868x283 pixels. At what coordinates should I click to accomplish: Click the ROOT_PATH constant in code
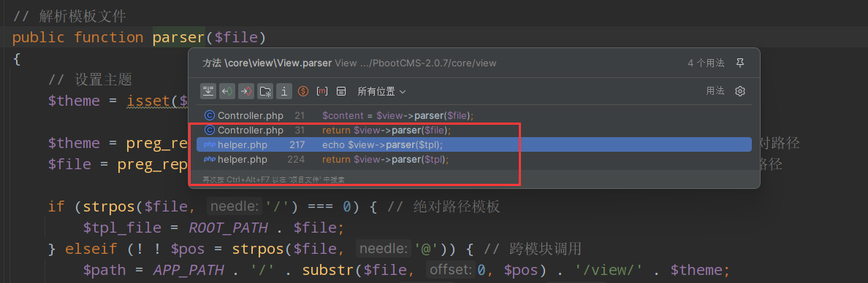coord(228,228)
